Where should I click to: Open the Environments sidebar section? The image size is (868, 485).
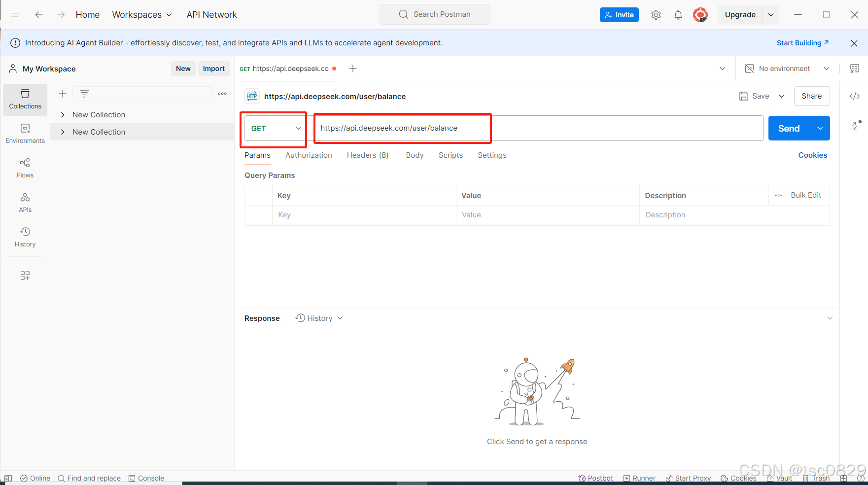(25, 134)
